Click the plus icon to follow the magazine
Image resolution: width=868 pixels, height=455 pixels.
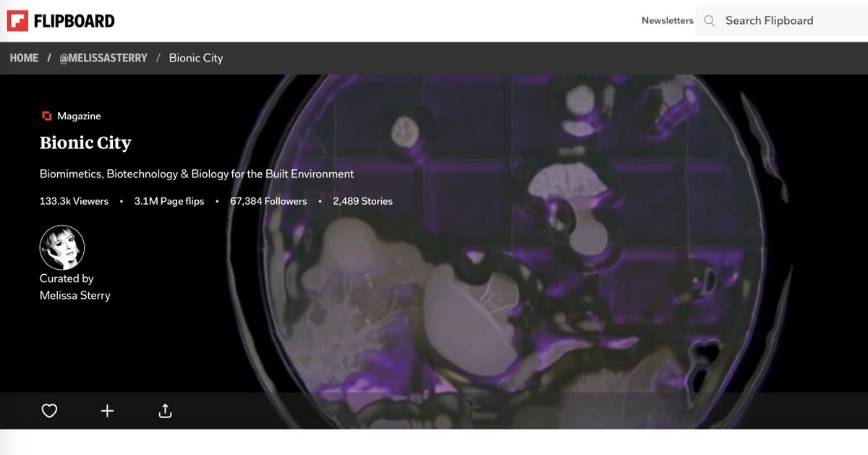pyautogui.click(x=106, y=411)
